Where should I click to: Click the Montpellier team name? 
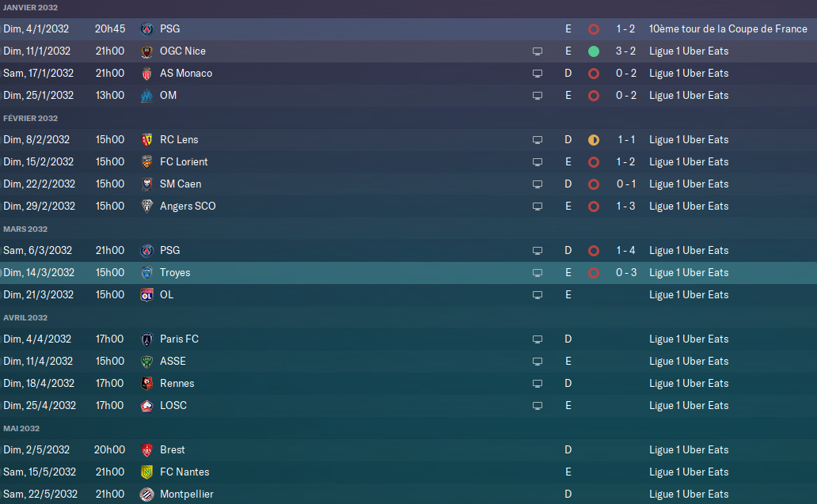tap(188, 495)
